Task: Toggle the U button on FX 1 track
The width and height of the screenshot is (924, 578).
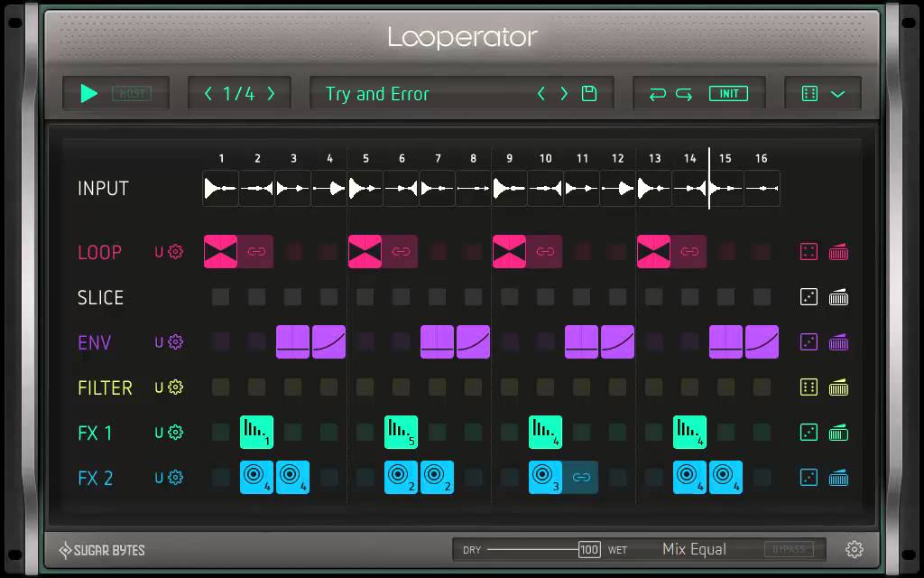Action: point(159,433)
